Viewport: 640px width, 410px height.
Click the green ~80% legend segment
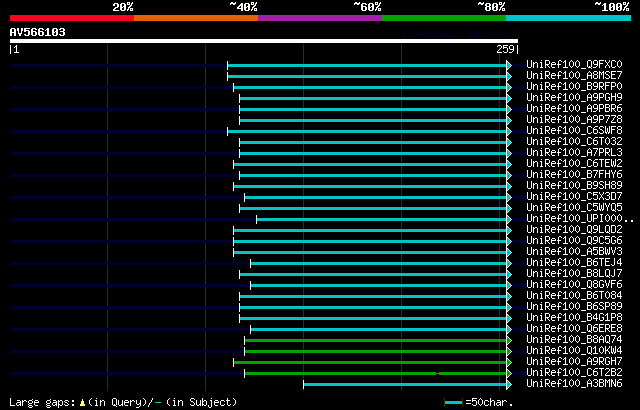pyautogui.click(x=444, y=18)
